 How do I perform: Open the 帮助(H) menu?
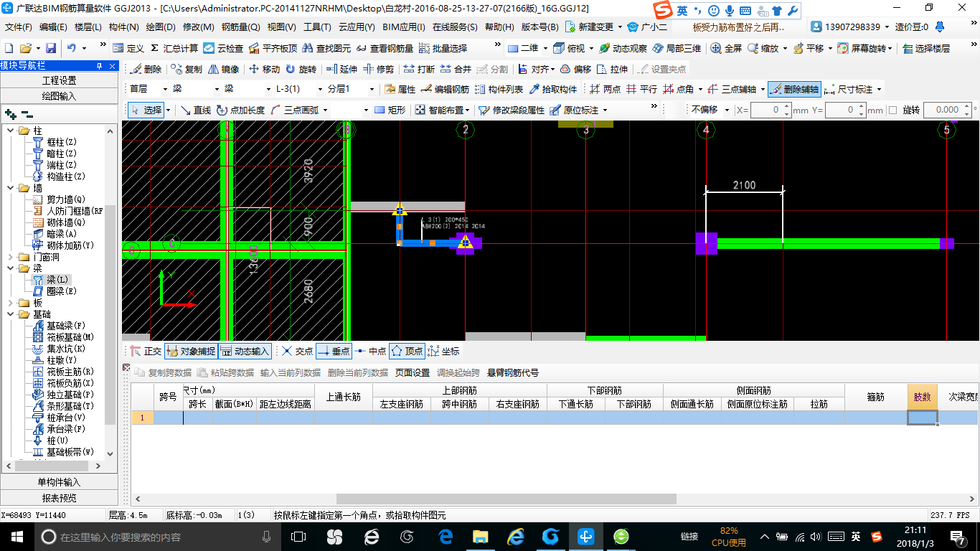click(499, 27)
